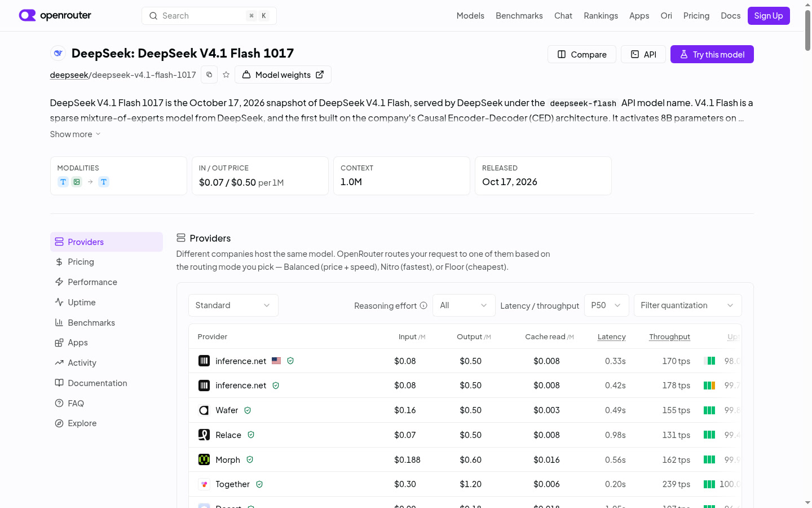Open the Standard routing mode dropdown
Screen dimensions: 812x508
[233, 305]
